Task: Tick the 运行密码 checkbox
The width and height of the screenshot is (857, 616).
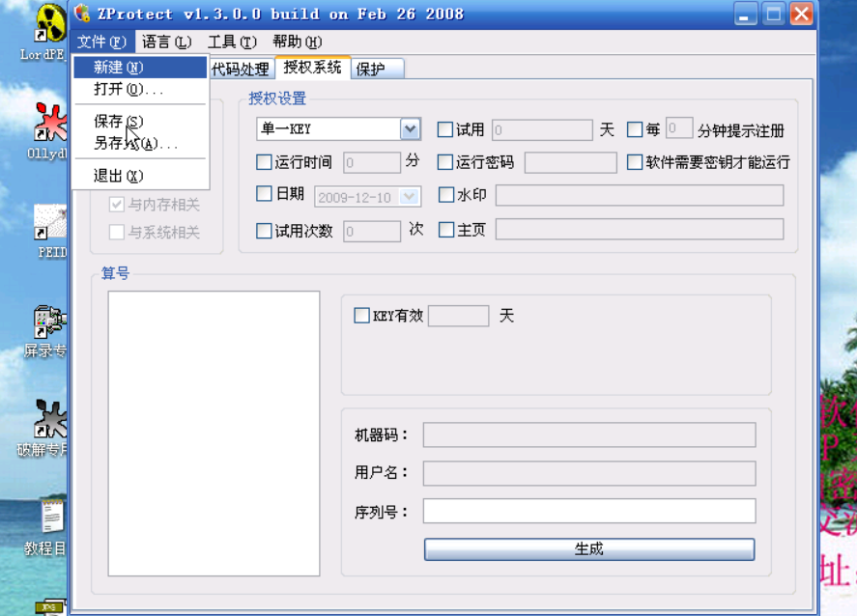Action: tap(445, 162)
